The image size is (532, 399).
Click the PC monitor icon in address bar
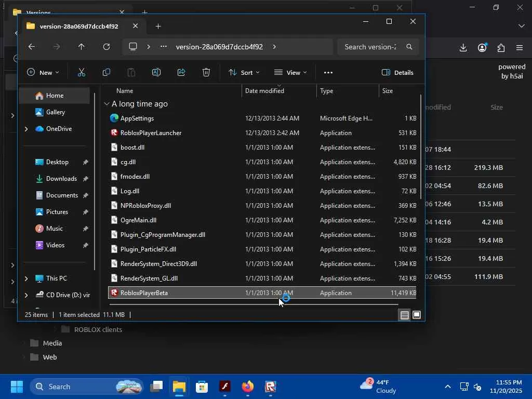pyautogui.click(x=133, y=46)
